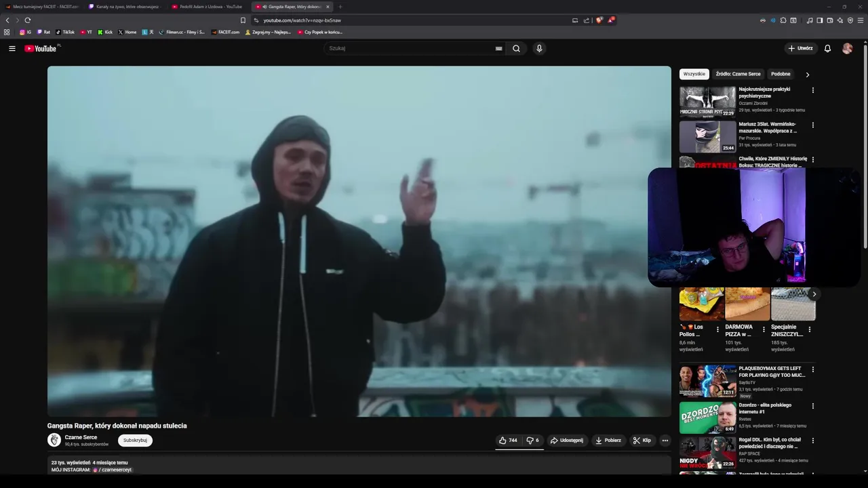Like the video with thumbs-up
This screenshot has height=488, width=868.
click(x=508, y=440)
